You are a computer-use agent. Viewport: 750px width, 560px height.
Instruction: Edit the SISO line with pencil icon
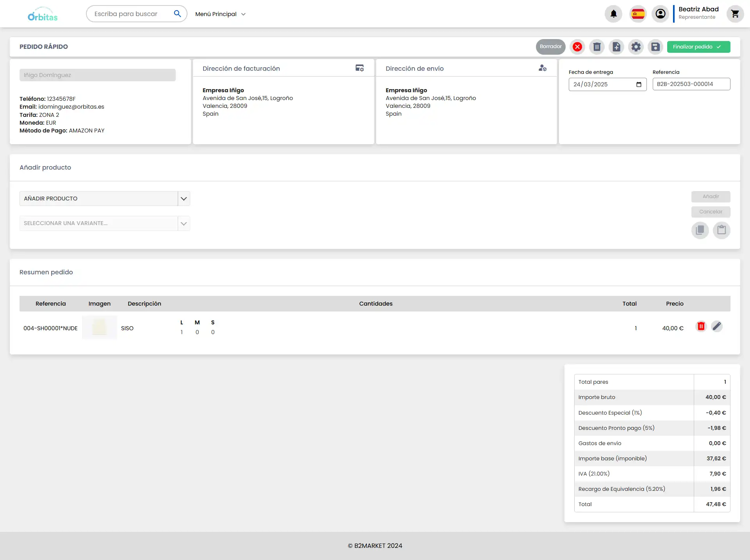(717, 326)
